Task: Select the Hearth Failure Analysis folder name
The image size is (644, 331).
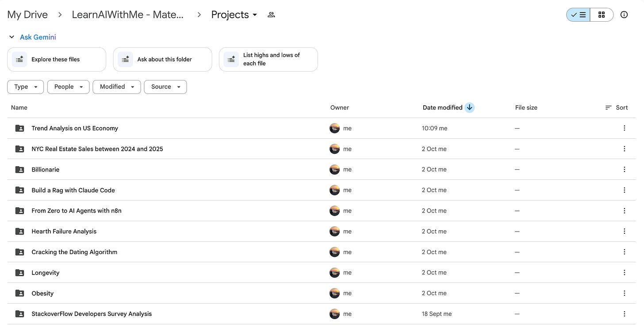Action: click(64, 231)
